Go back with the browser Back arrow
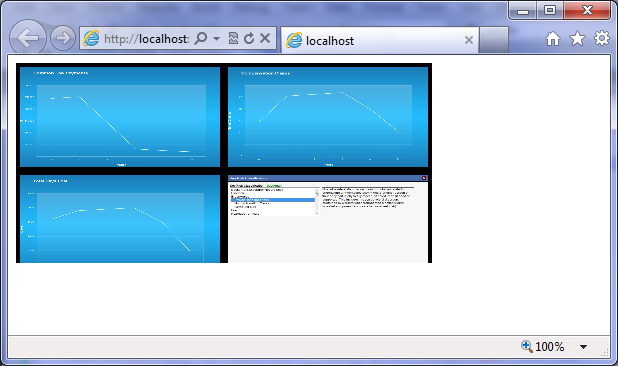 coord(28,38)
